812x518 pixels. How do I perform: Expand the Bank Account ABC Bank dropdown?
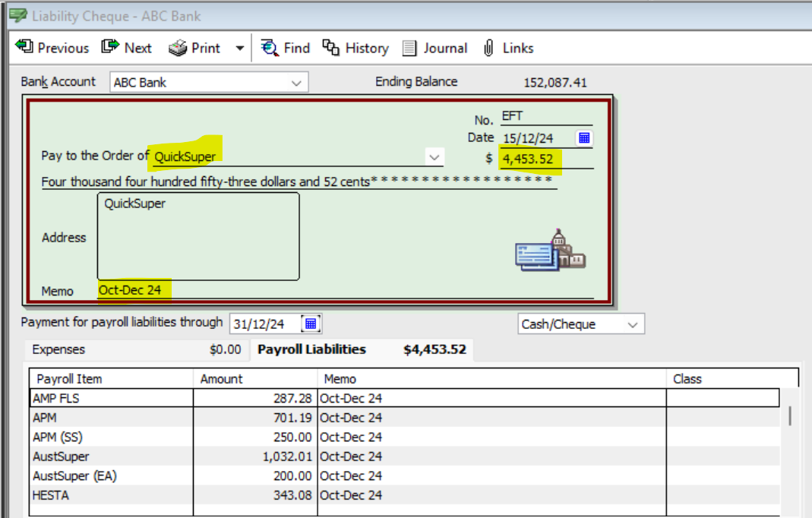pos(296,83)
